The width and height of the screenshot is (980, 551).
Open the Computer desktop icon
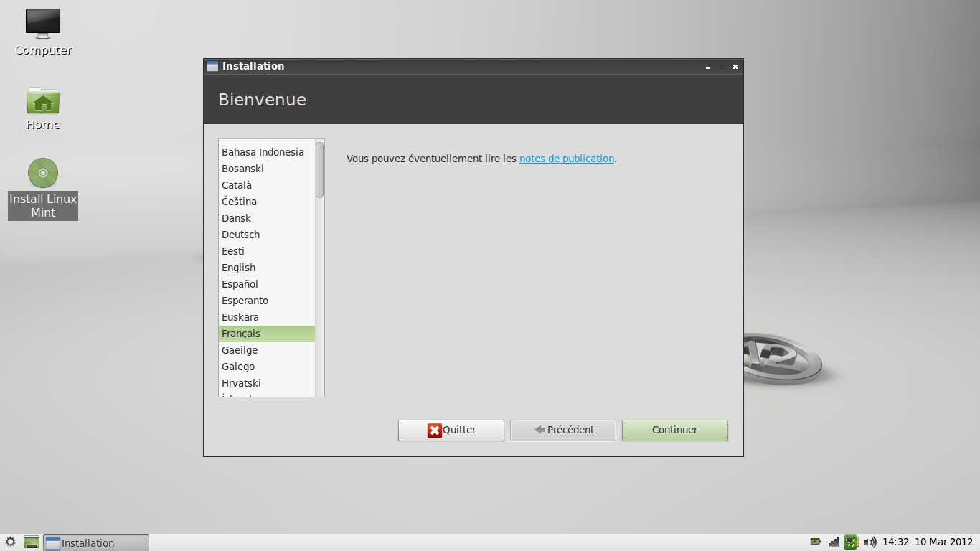(x=43, y=24)
